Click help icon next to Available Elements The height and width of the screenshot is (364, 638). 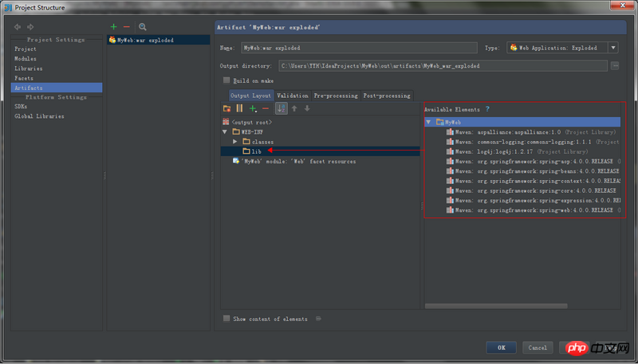click(x=487, y=109)
